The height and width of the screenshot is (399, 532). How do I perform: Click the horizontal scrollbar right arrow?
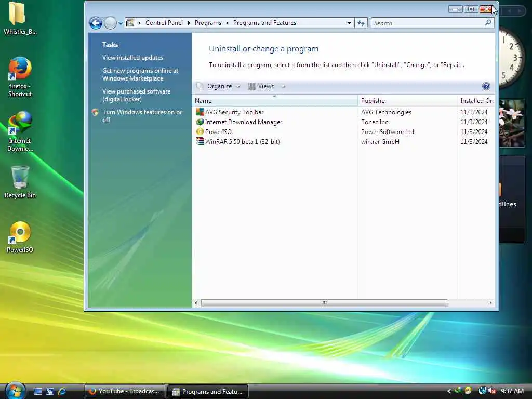490,303
